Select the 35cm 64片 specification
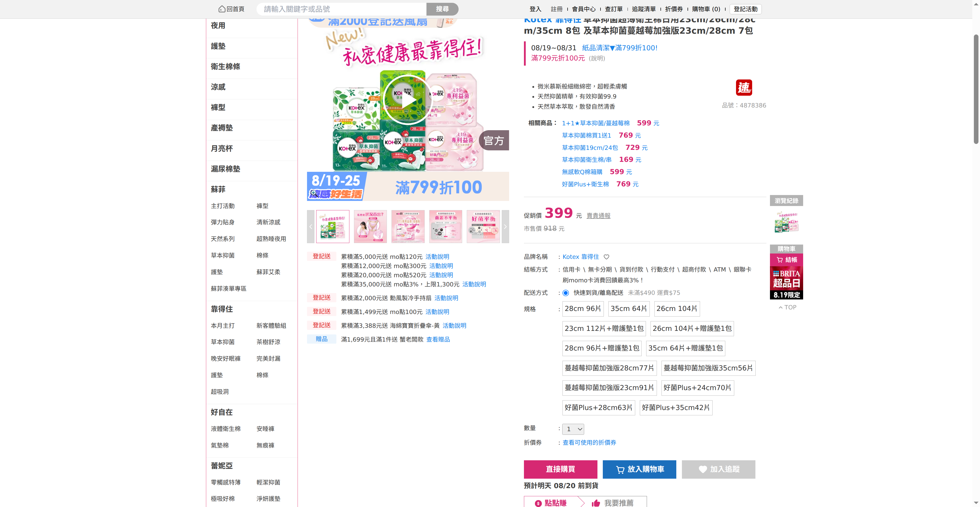This screenshot has height=507, width=980. tap(629, 309)
